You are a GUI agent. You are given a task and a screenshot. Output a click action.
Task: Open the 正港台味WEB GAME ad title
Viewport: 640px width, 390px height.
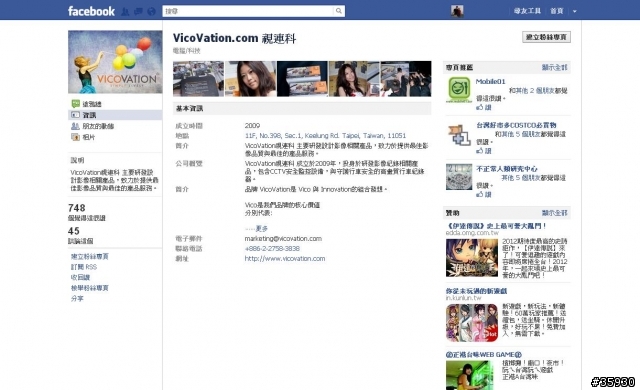coord(484,355)
